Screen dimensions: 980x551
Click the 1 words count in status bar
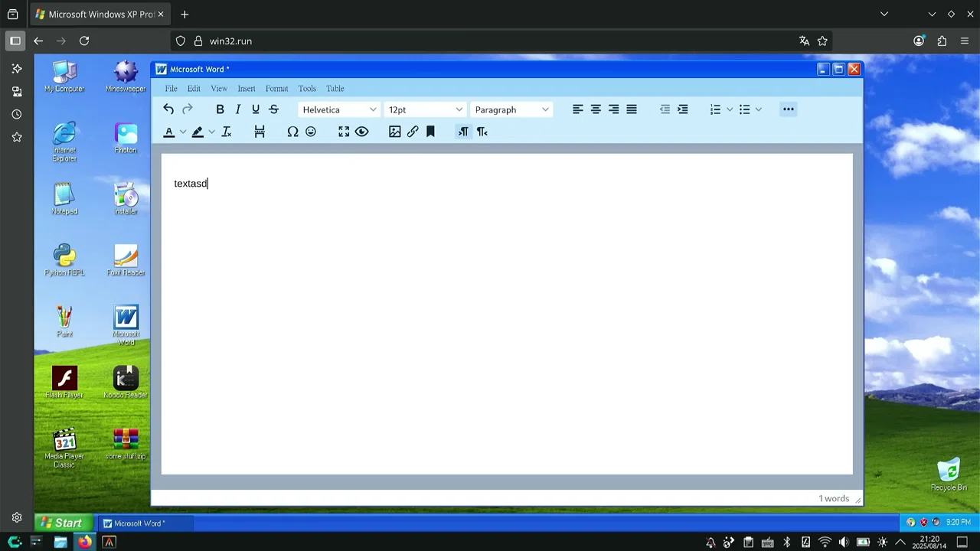pos(834,499)
